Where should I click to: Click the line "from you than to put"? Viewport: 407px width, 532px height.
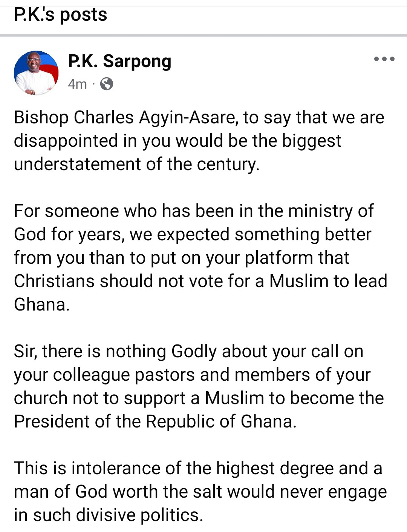(181, 258)
